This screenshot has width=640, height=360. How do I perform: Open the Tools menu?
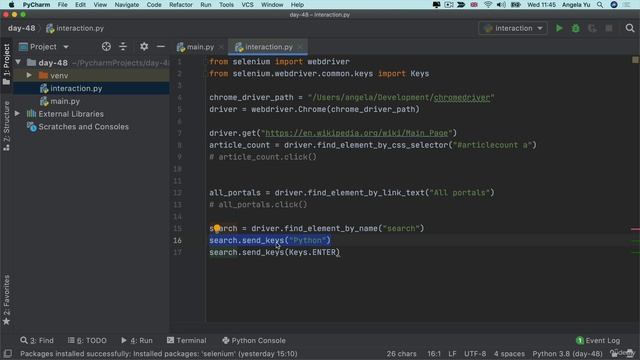[x=226, y=4]
